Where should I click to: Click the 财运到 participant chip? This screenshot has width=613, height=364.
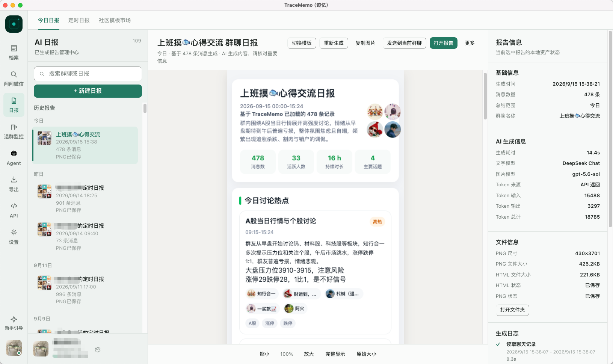pyautogui.click(x=301, y=294)
